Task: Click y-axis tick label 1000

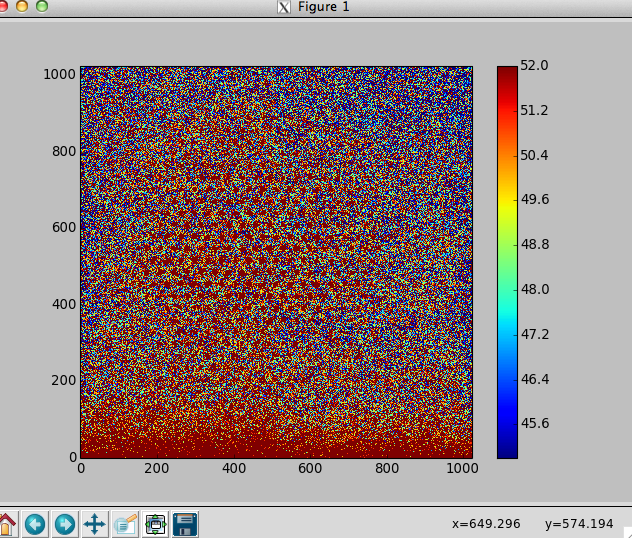Action: (x=60, y=74)
